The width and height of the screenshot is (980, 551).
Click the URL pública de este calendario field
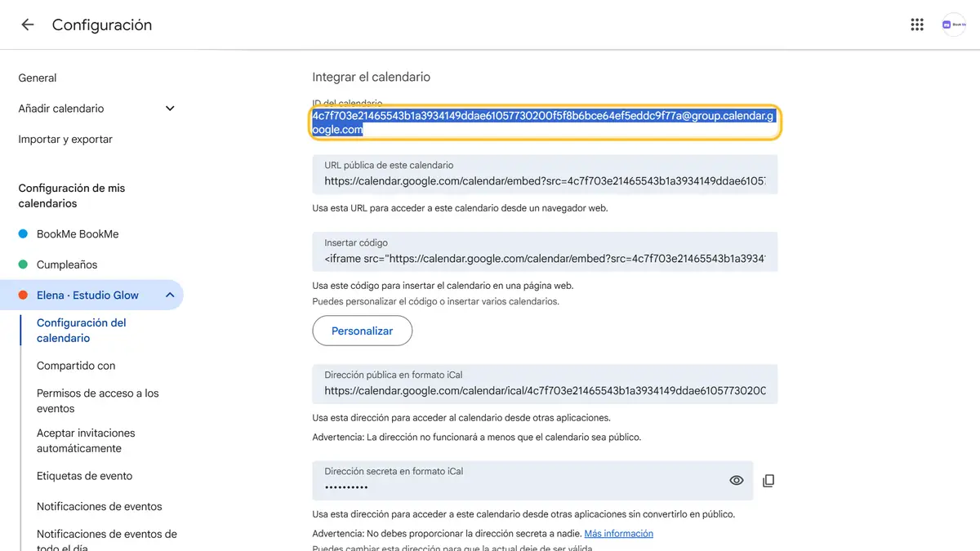click(x=545, y=174)
